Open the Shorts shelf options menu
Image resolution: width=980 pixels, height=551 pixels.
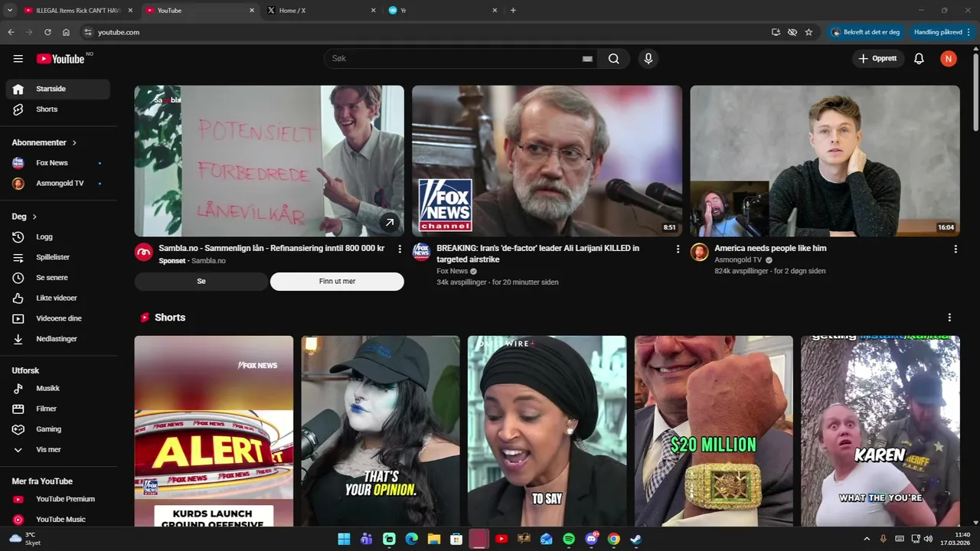tap(949, 318)
